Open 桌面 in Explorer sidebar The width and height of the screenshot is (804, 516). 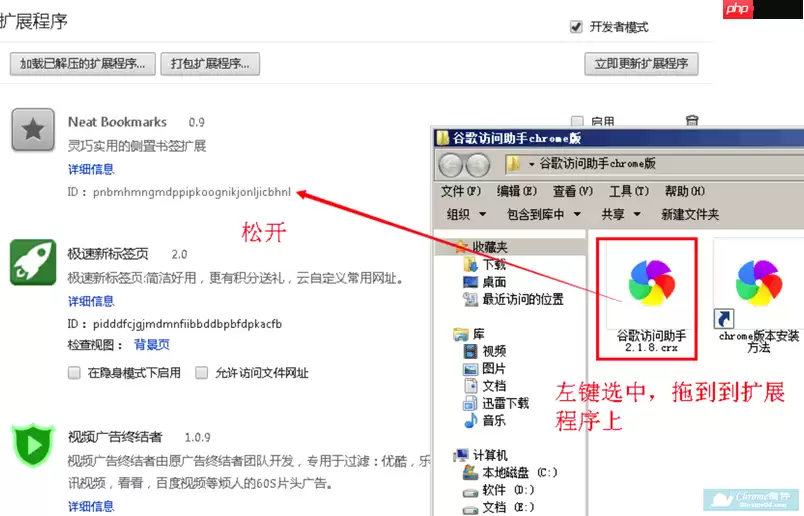[x=485, y=282]
